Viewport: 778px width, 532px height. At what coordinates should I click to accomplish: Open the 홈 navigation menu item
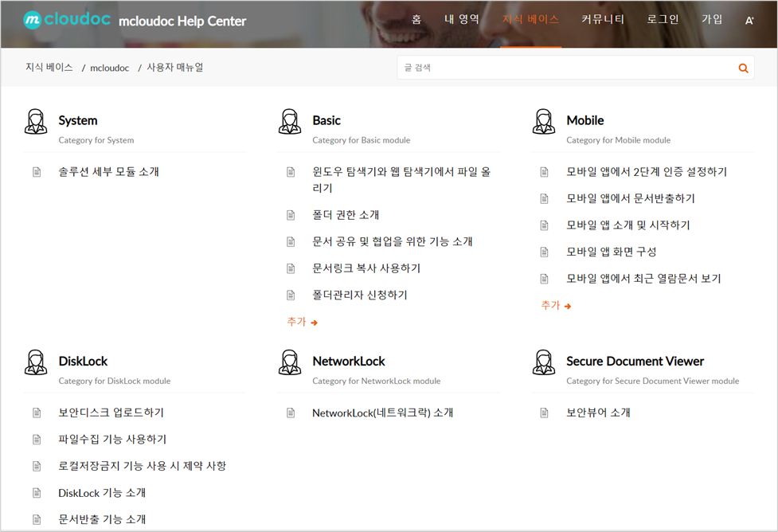click(x=416, y=19)
